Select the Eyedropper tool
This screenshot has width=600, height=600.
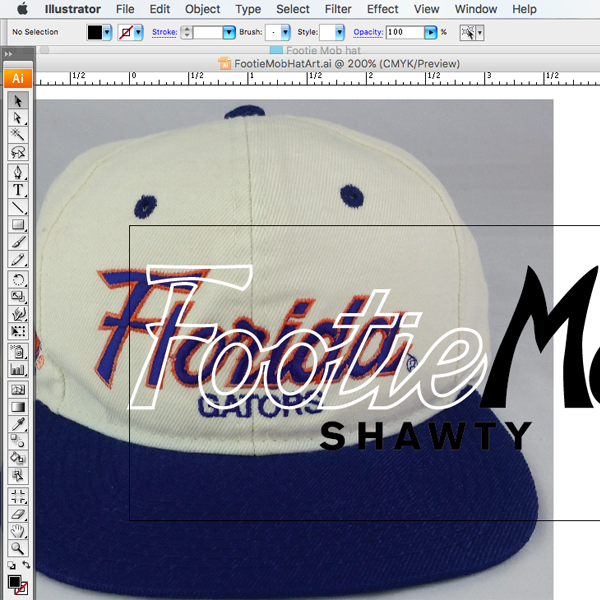(18, 424)
